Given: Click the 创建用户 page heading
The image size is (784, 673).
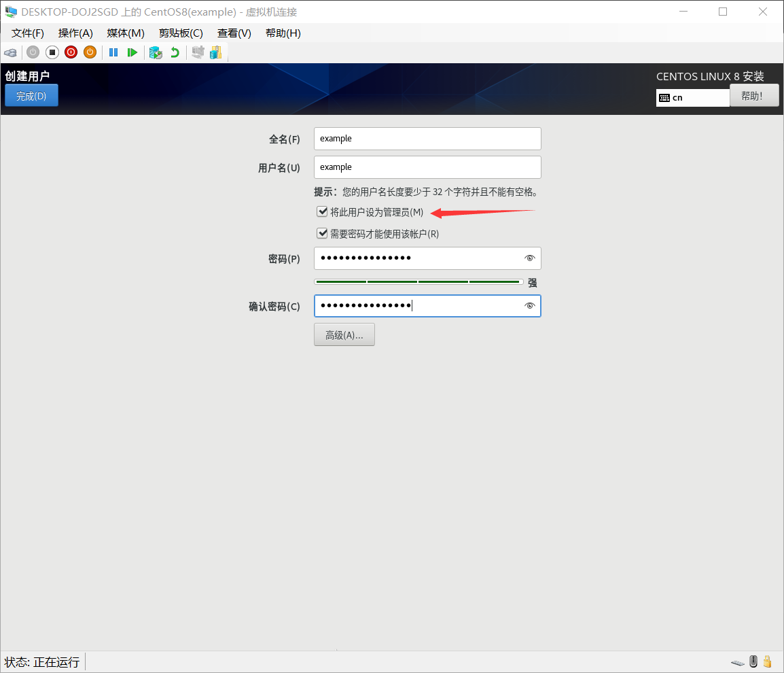Looking at the screenshot, I should pyautogui.click(x=27, y=76).
